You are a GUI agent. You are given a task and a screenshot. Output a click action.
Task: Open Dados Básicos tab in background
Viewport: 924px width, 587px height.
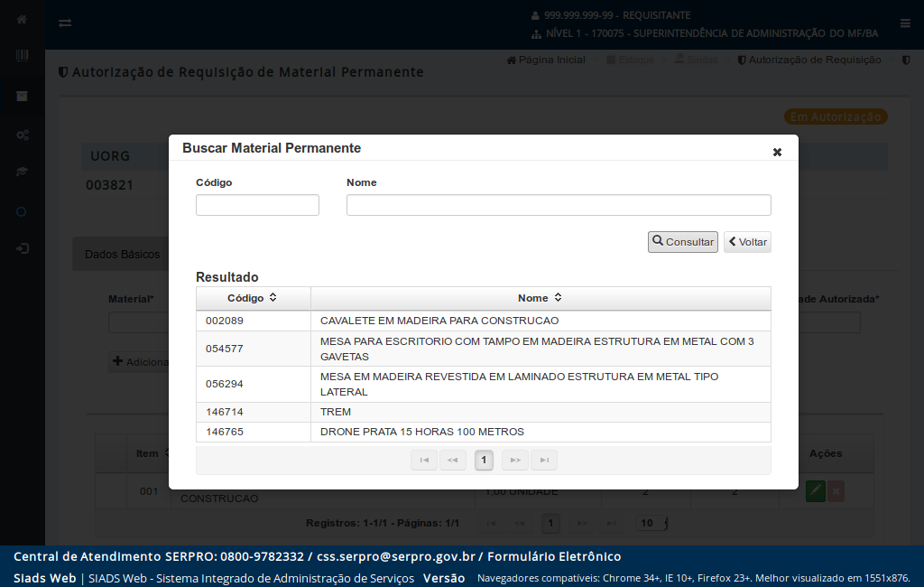tap(122, 255)
